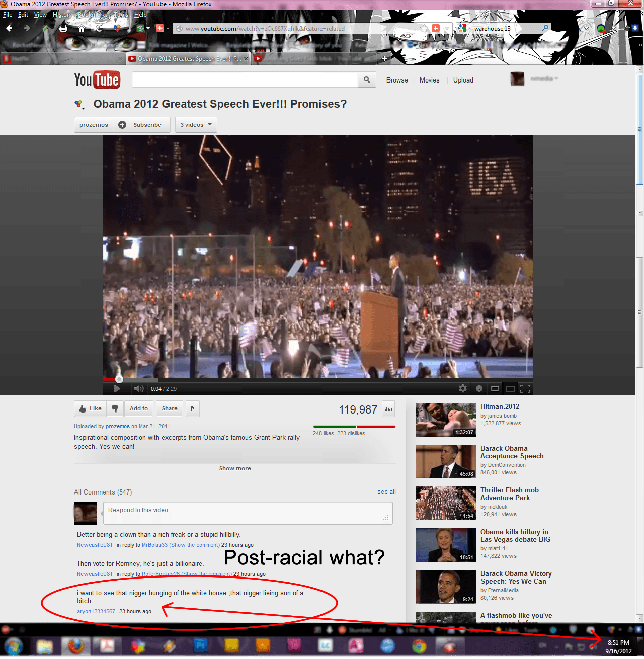
Task: Open the search engine selector dropdown
Action: pos(464,28)
